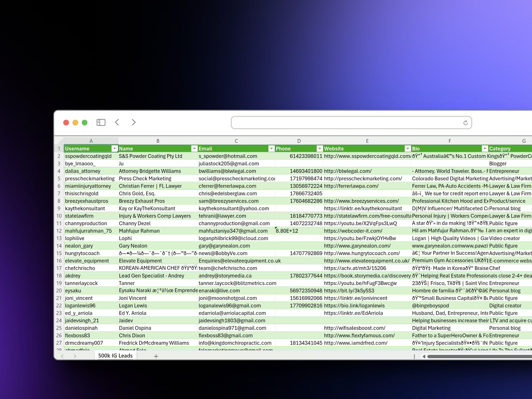Viewport: 532px width, 399px height.
Task: Go forward with the right chevron
Action: (x=133, y=122)
